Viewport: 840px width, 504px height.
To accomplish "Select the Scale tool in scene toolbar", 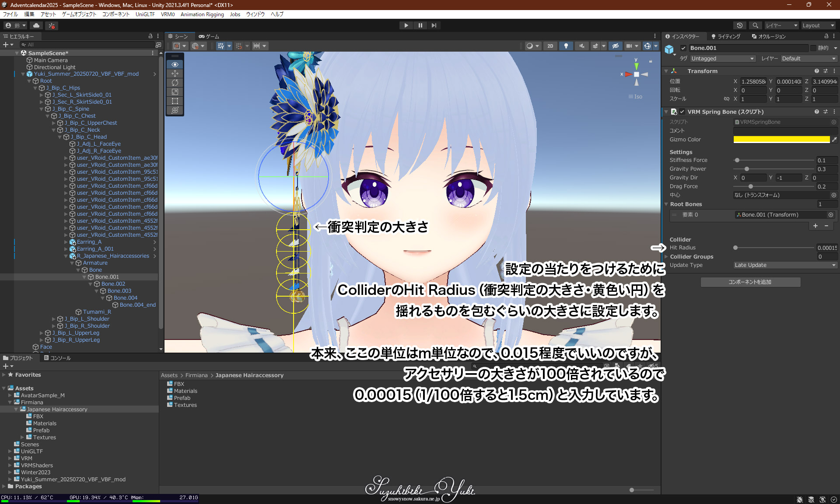I will point(175,92).
